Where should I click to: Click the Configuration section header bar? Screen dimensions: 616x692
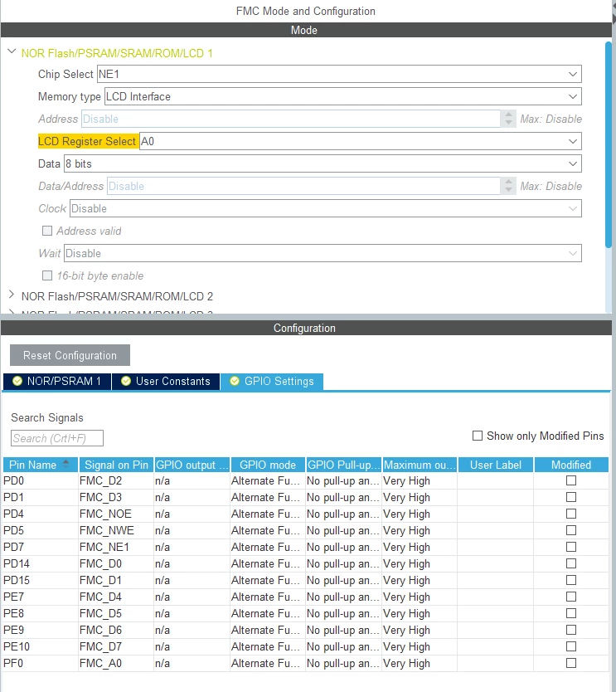(306, 328)
